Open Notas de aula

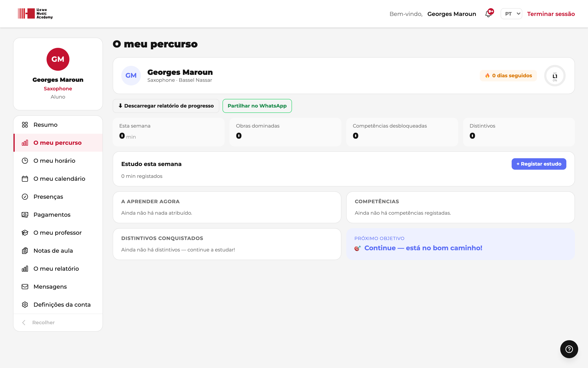click(x=58, y=251)
